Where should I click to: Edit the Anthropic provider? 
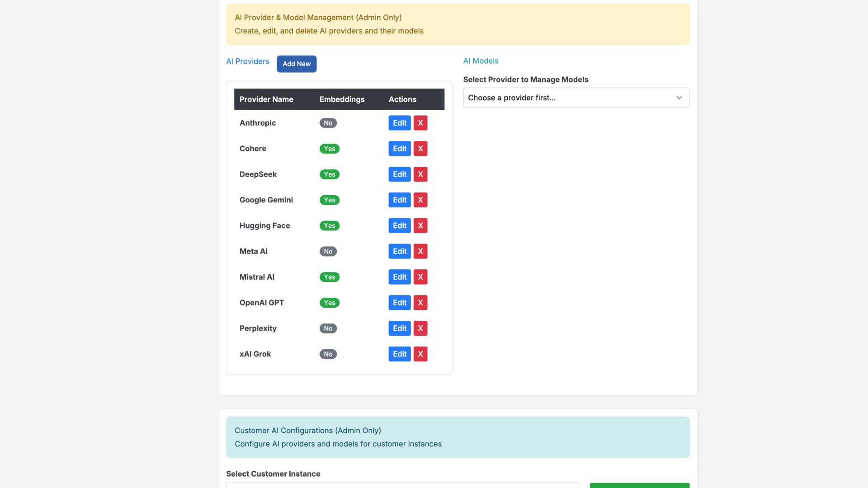(x=399, y=123)
